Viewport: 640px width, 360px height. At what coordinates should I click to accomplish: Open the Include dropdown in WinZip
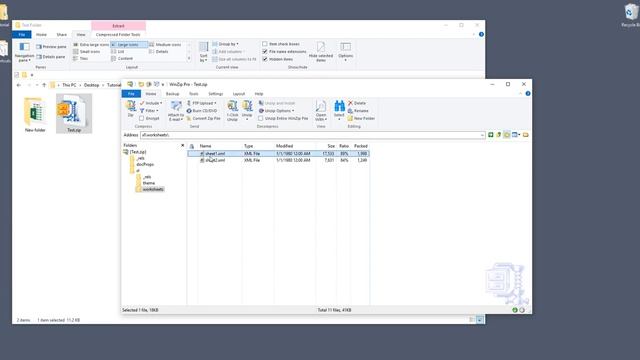[x=151, y=103]
